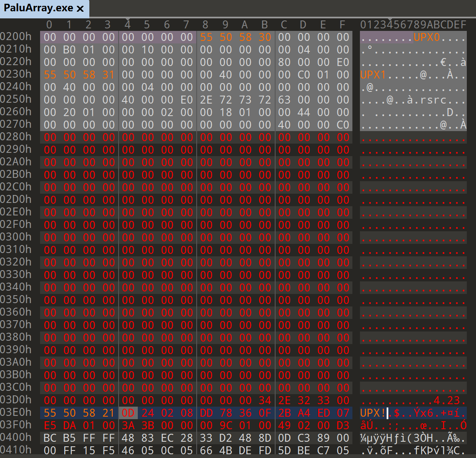Select the highlighted 0D byte in row 03E0h
The image size is (476, 458).
[128, 413]
